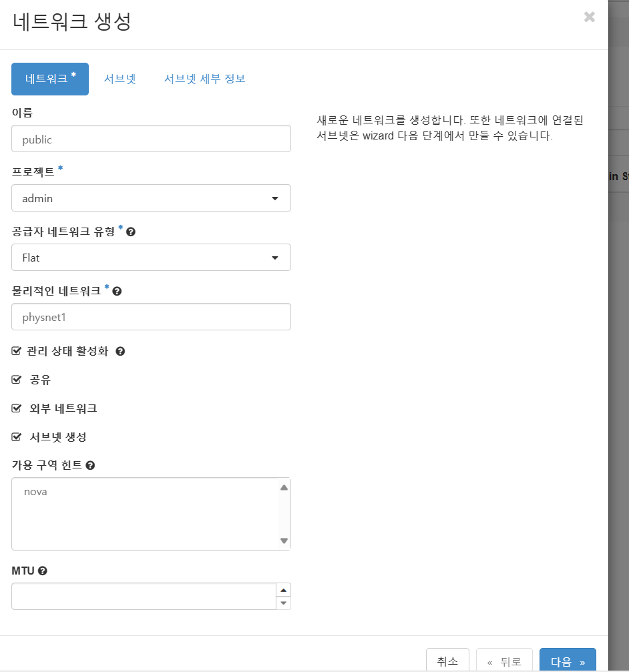Select the 네트워크 tab
The height and width of the screenshot is (672, 629).
(50, 79)
